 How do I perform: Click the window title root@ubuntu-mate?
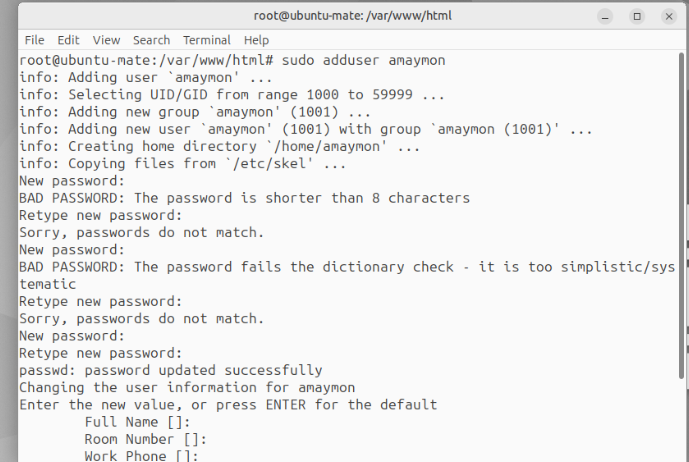(x=353, y=16)
